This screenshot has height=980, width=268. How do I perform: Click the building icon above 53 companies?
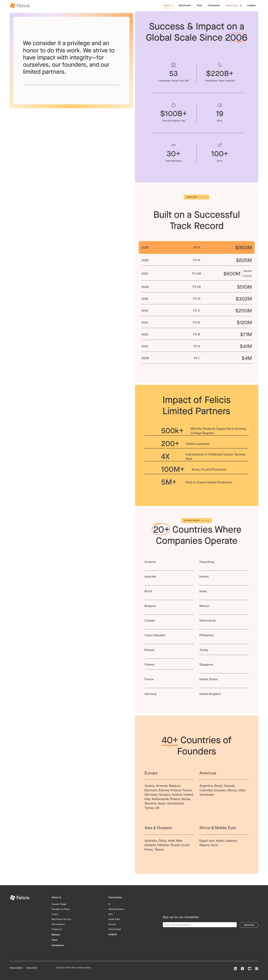coord(173,65)
